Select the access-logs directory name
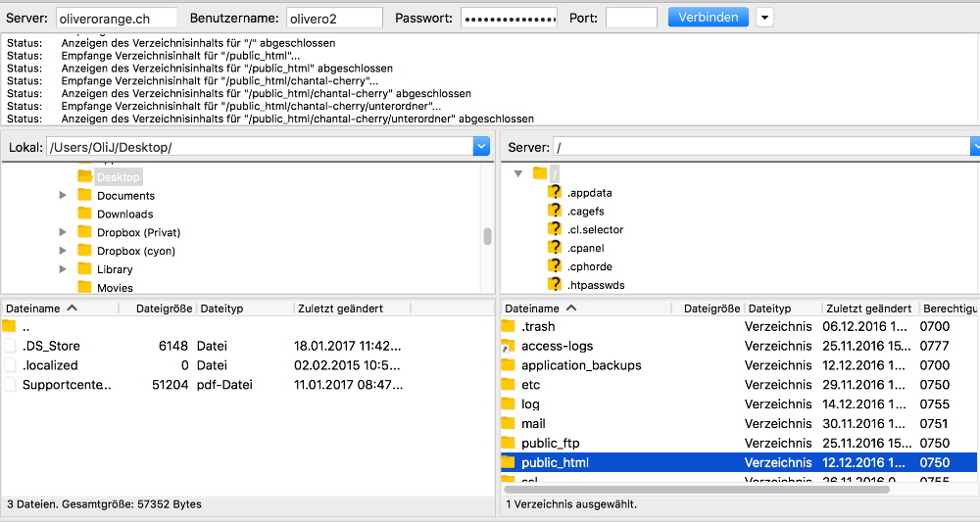The width and height of the screenshot is (980, 522). (x=557, y=346)
